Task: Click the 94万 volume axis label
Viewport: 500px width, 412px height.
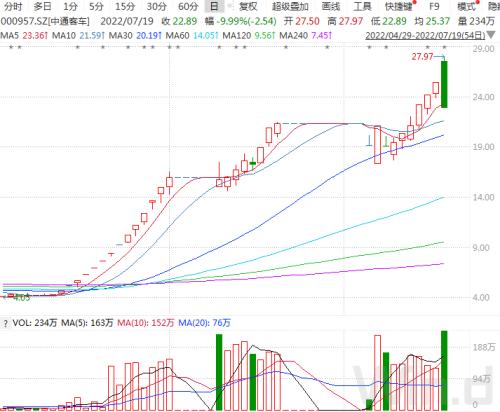Action: click(482, 379)
